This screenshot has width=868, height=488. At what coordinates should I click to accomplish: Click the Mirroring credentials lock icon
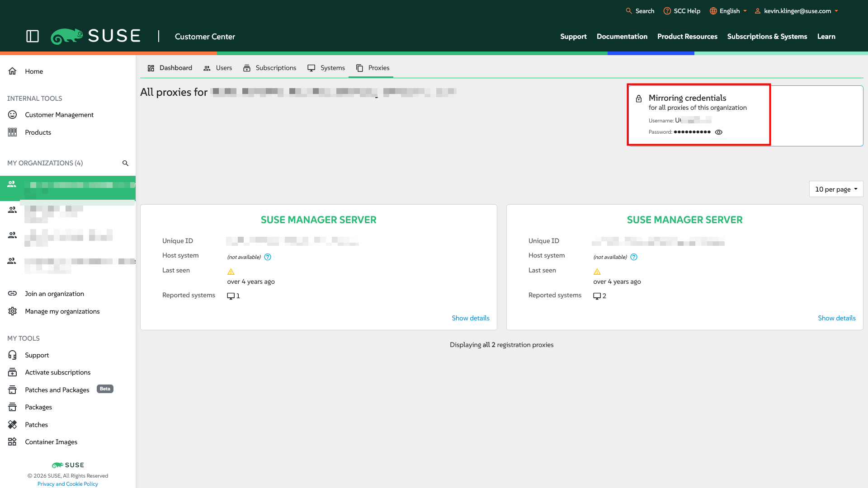tap(639, 99)
